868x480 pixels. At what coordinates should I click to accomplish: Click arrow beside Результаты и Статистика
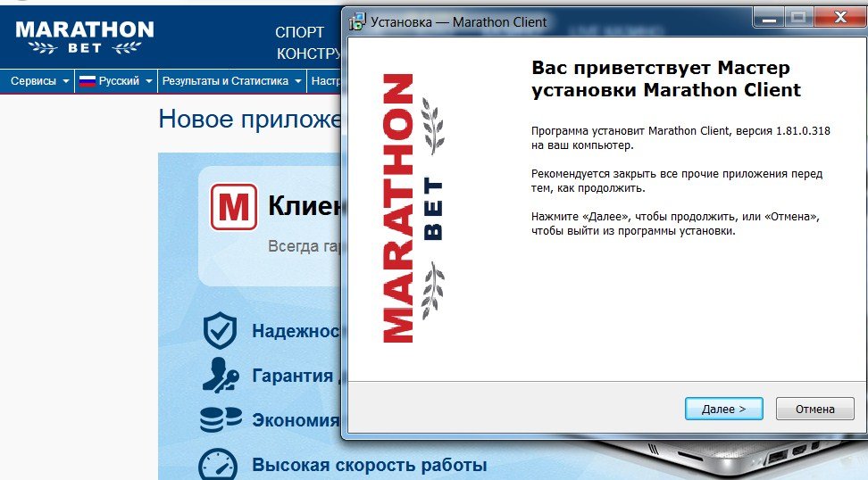298,81
